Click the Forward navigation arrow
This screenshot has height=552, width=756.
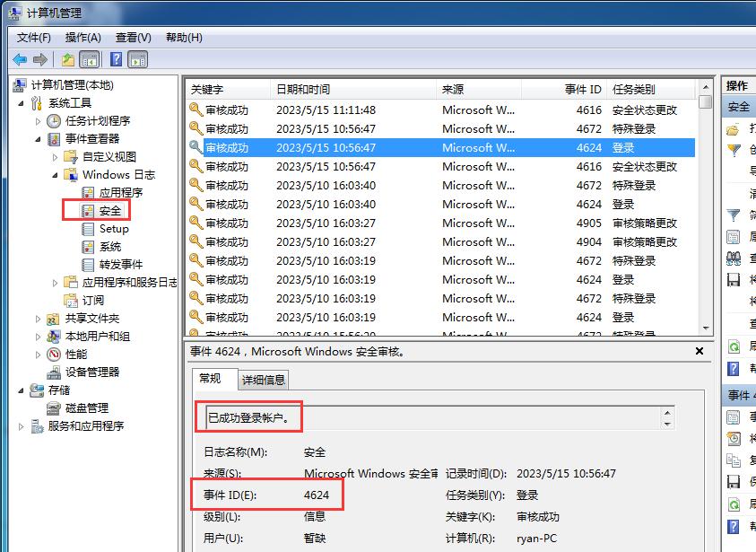[40, 59]
